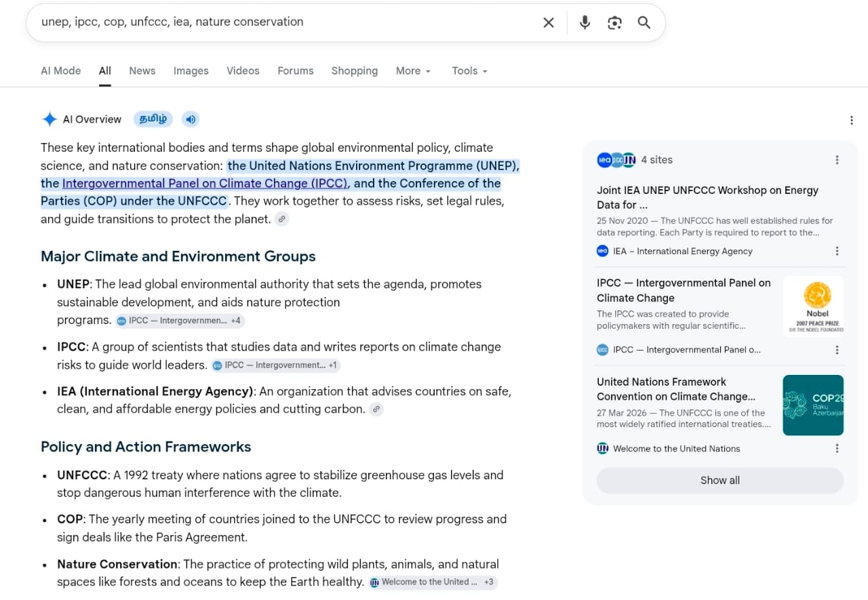Expand Welcome to the United source chip
This screenshot has width=868, height=600.
433,582
